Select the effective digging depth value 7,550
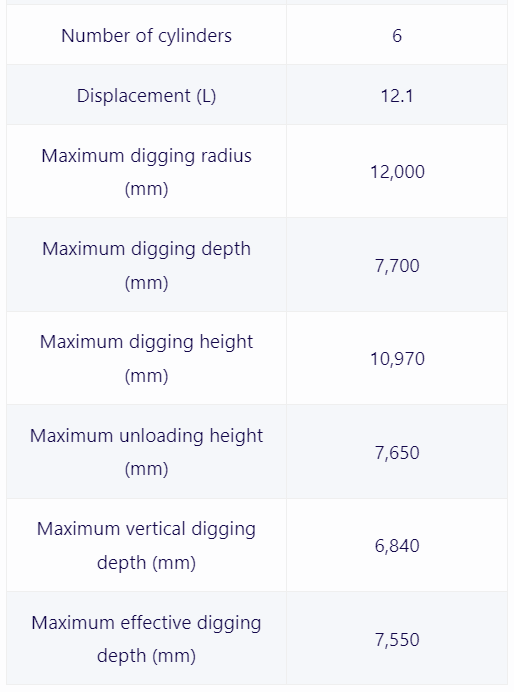 (397, 639)
